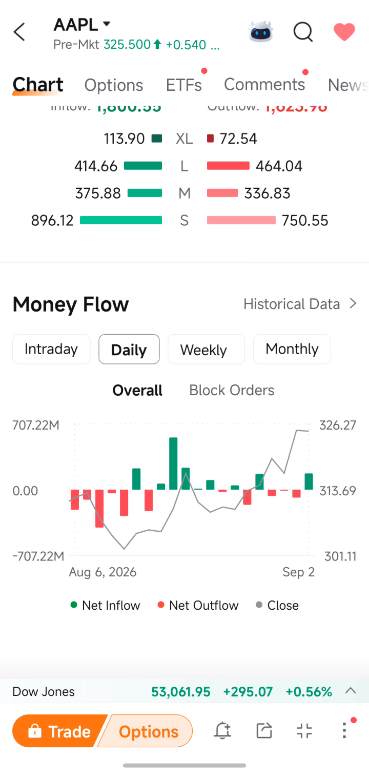The height and width of the screenshot is (775, 369).
Task: Tap the tallest green bar in chart
Action: point(173,464)
